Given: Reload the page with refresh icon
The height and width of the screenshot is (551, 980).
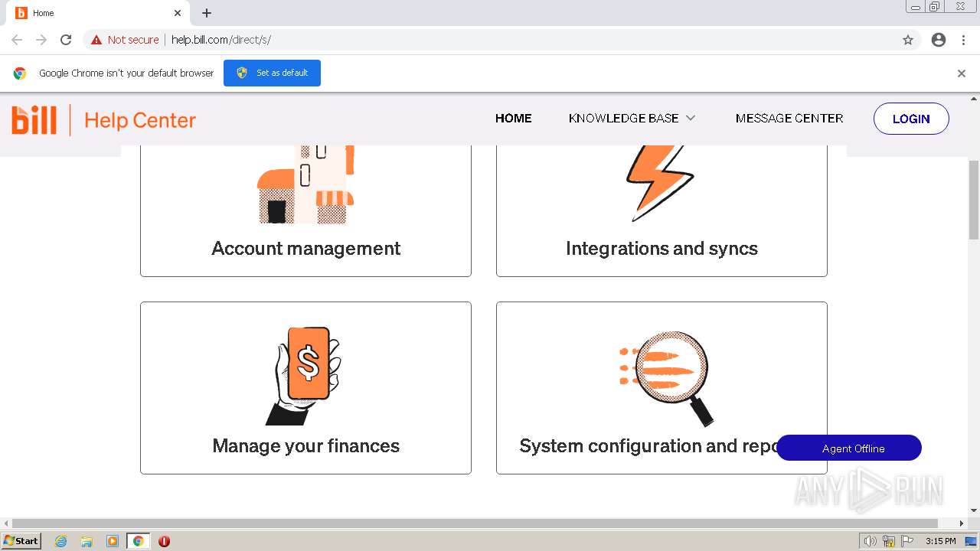Looking at the screenshot, I should click(66, 40).
